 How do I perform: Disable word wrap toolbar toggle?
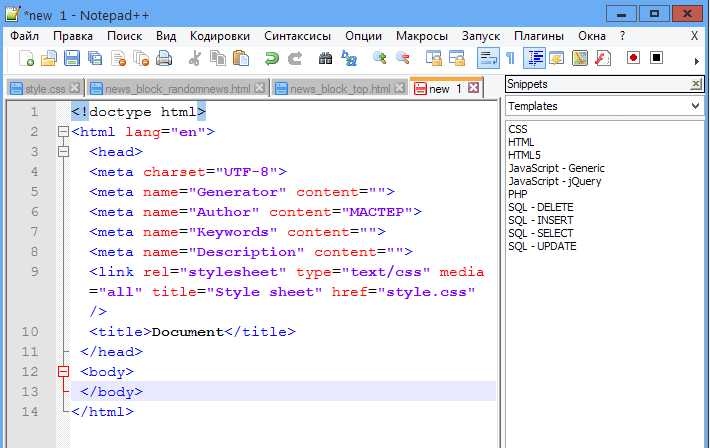click(x=488, y=58)
